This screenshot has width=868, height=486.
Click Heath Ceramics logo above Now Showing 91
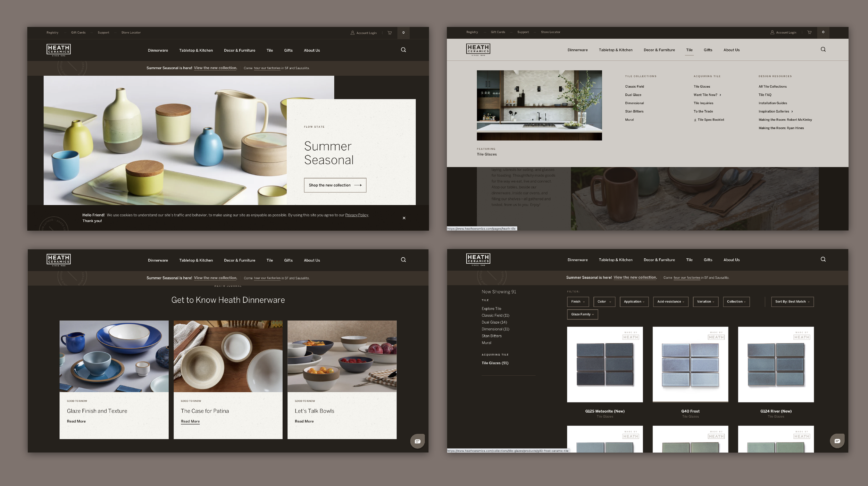click(x=478, y=259)
